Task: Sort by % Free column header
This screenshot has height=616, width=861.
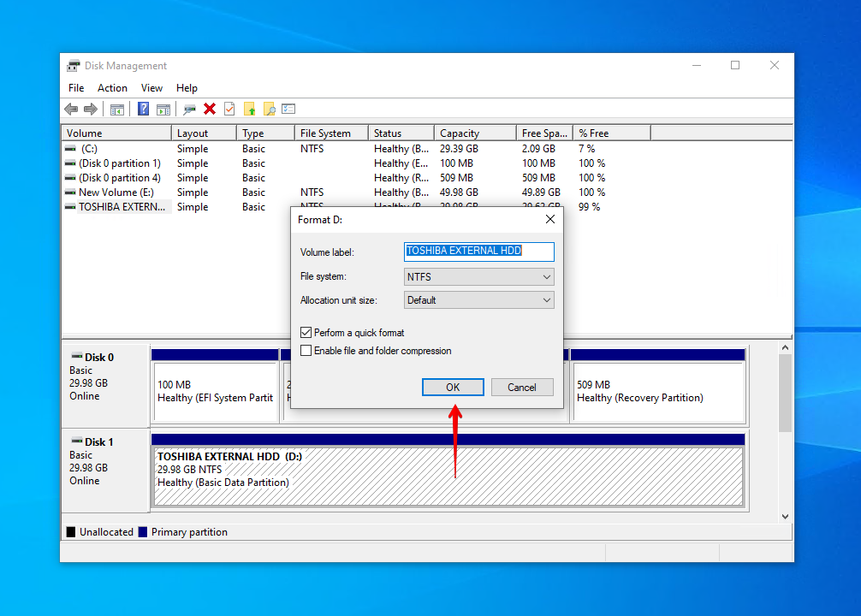Action: click(612, 133)
